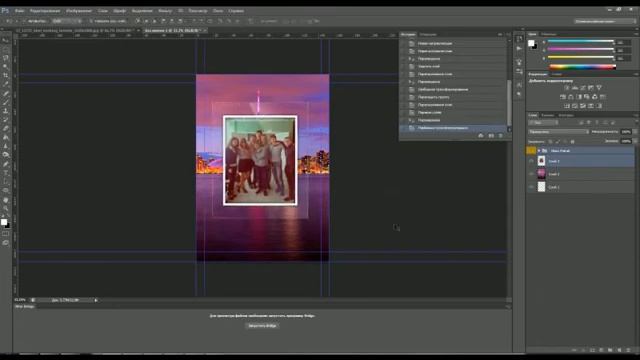Open the status bar info arrow
Viewport: 640px width, 360px height.
[96, 300]
